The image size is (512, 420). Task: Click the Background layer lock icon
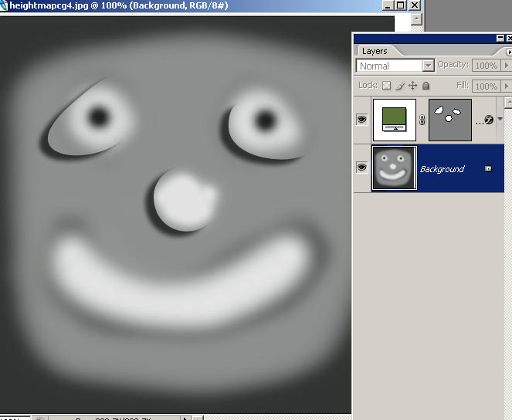[488, 168]
